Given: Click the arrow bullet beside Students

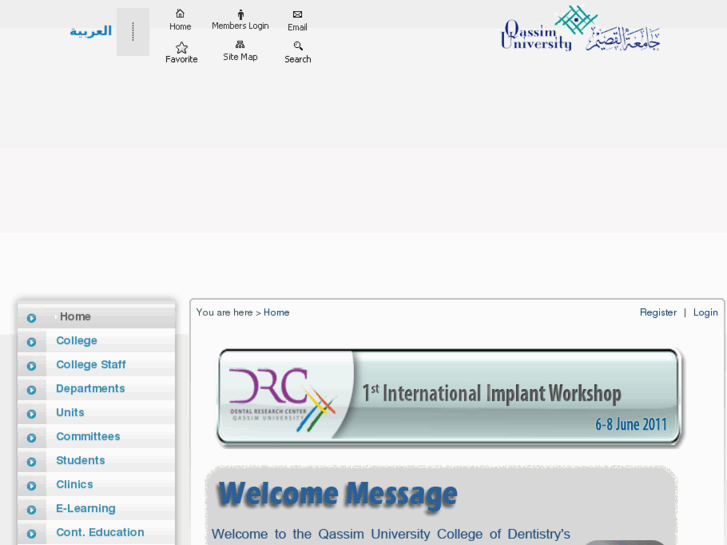Looking at the screenshot, I should coord(31,462).
